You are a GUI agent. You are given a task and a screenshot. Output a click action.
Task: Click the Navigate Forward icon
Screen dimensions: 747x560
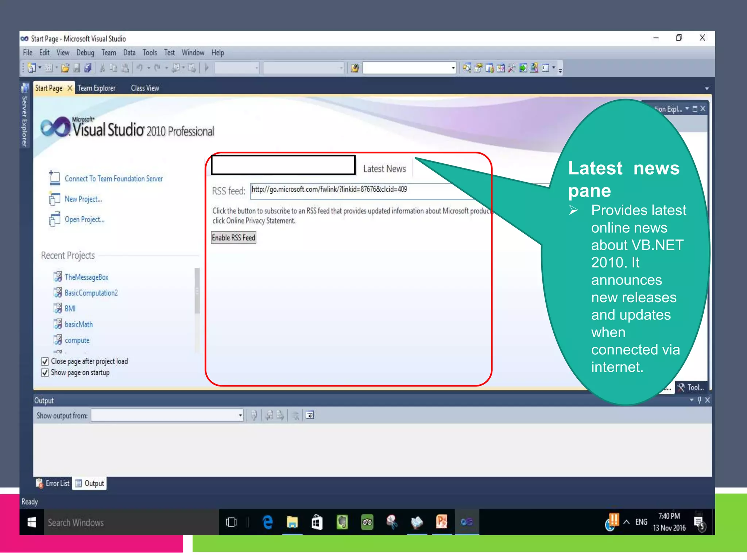(x=192, y=68)
